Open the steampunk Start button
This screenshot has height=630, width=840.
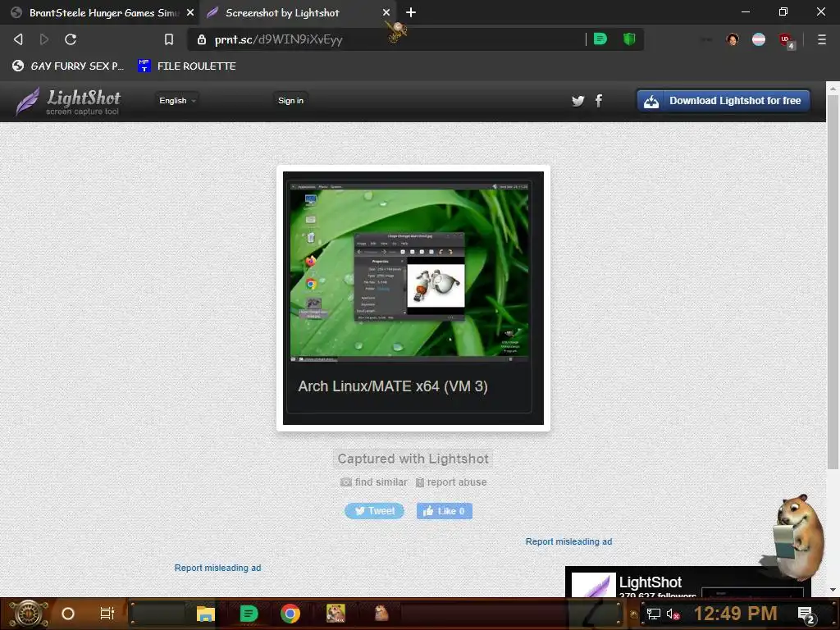click(x=27, y=614)
